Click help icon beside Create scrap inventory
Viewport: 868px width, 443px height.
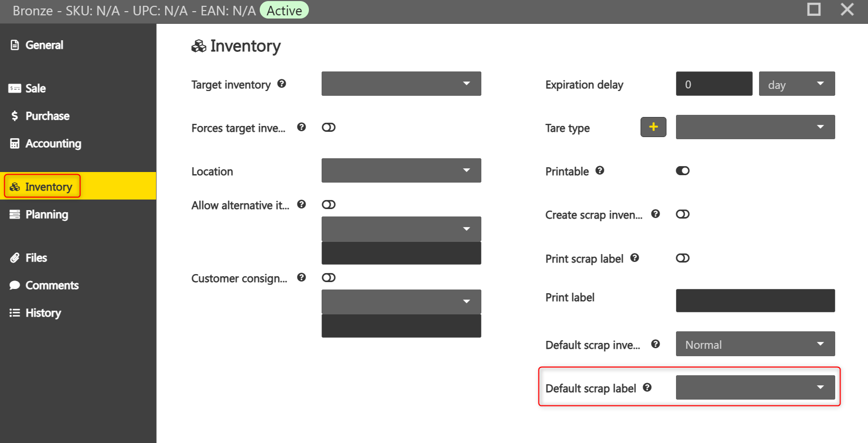[x=655, y=214]
